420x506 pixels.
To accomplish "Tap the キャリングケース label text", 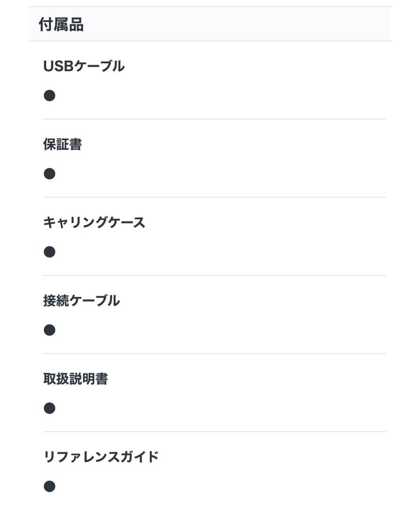I will (94, 223).
